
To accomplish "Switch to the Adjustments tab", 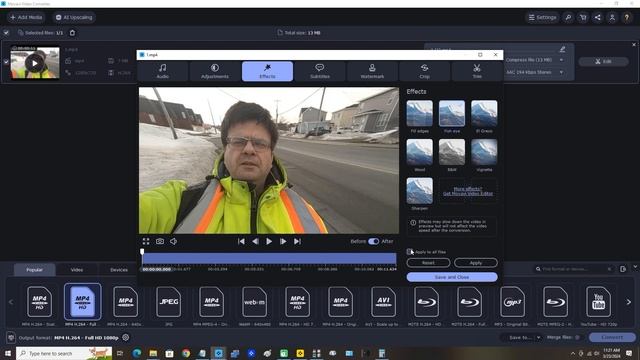I will [x=215, y=71].
